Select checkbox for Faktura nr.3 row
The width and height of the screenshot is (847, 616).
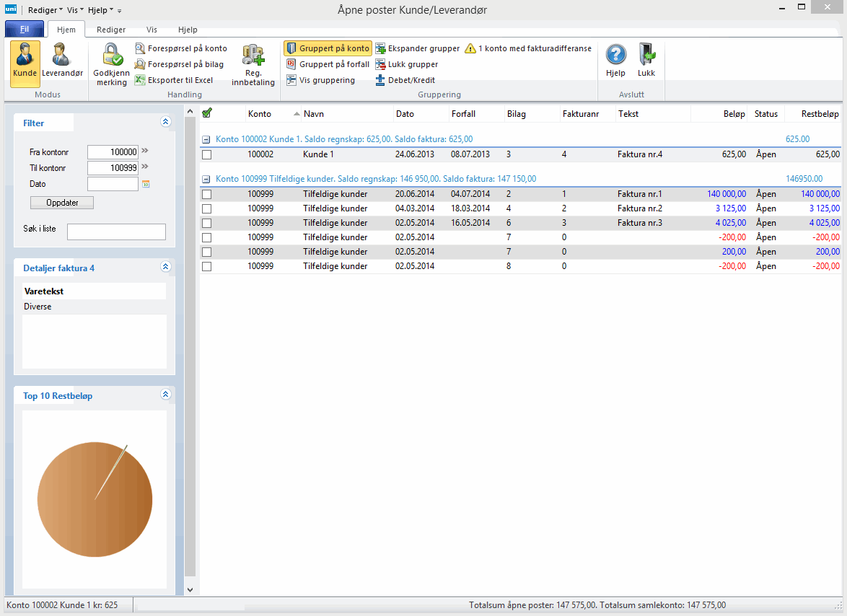coord(207,223)
